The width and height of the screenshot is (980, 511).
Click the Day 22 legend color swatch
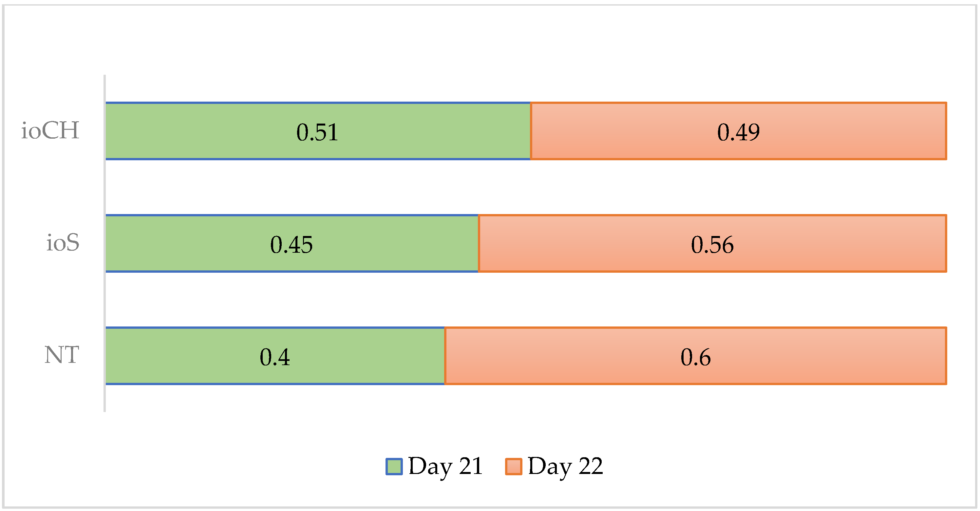pyautogui.click(x=513, y=466)
